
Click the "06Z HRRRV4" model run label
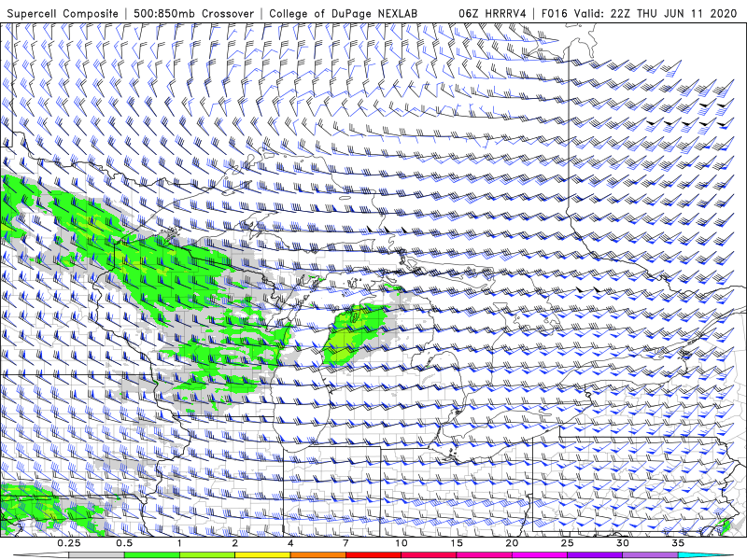pyautogui.click(x=492, y=13)
